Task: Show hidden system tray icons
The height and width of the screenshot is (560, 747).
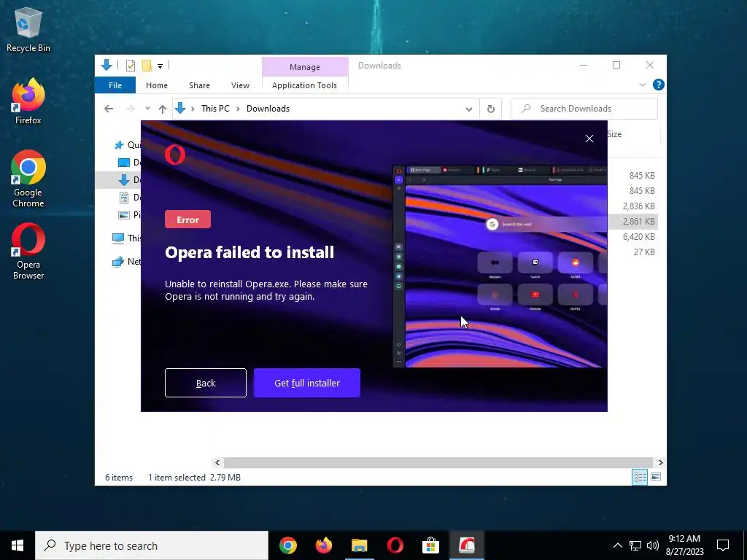Action: pos(617,545)
